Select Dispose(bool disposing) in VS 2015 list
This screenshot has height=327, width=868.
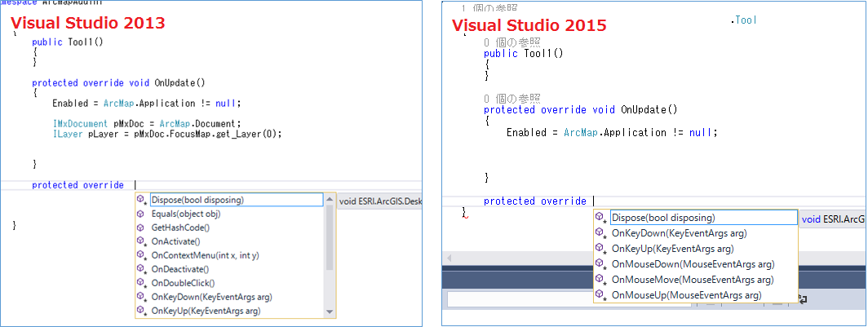click(703, 218)
